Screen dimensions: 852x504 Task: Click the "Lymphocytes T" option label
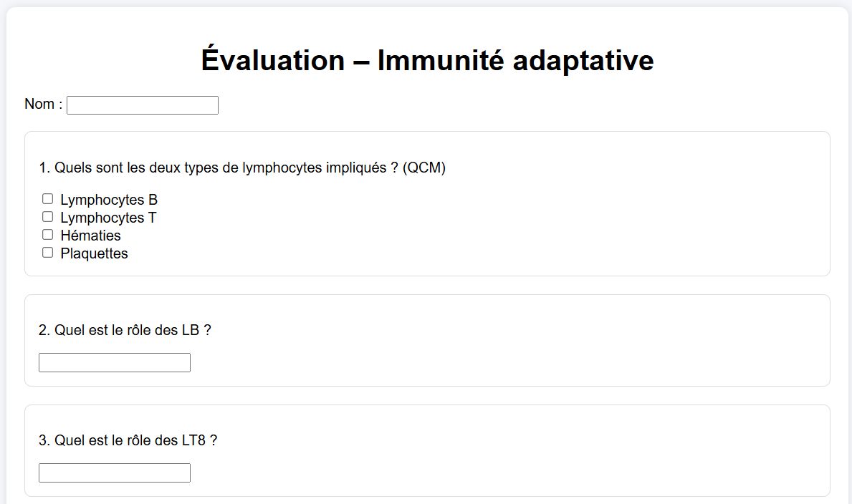pos(108,218)
